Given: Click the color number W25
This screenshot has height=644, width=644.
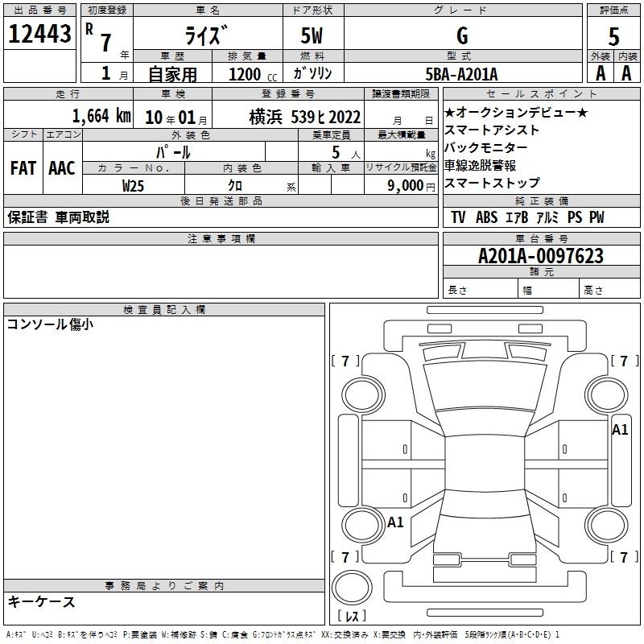Looking at the screenshot, I should click(134, 185).
